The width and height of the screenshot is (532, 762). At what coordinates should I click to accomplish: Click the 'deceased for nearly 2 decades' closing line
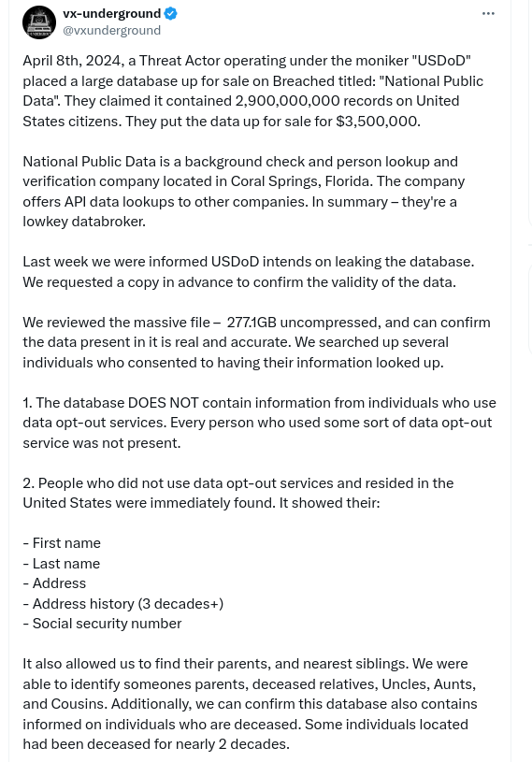156,744
